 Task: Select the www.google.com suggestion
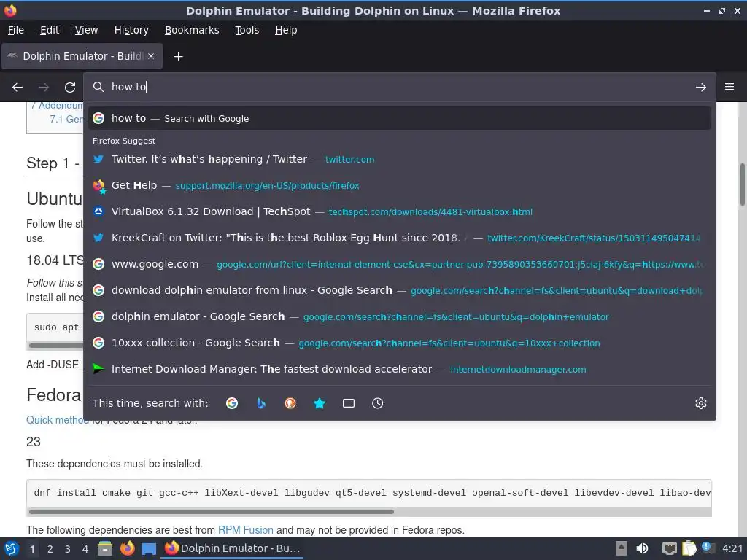coord(399,264)
